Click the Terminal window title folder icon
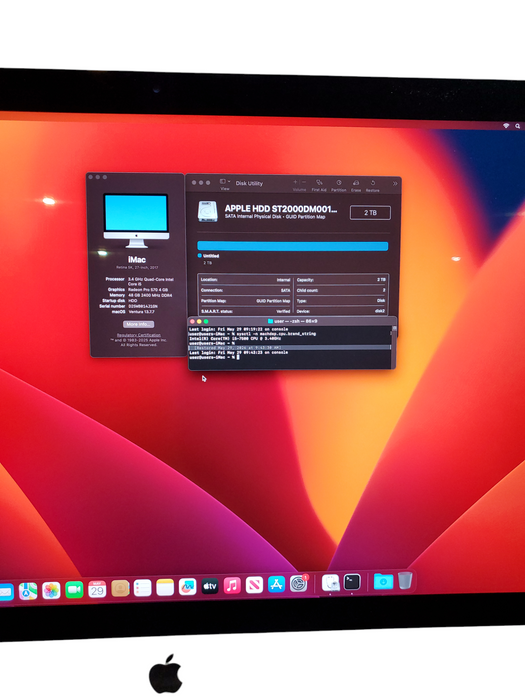This screenshot has width=525, height=700. pos(270,321)
